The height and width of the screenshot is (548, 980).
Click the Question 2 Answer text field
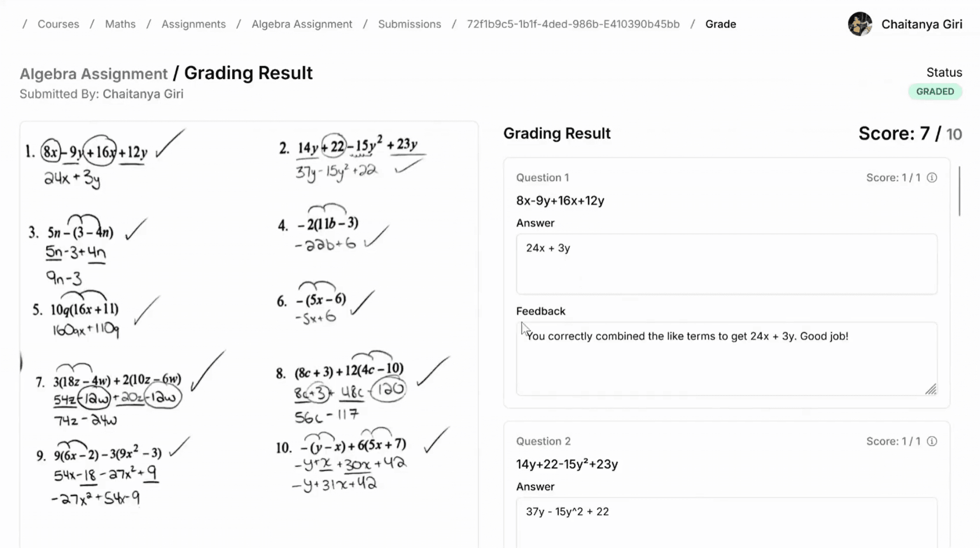point(726,521)
